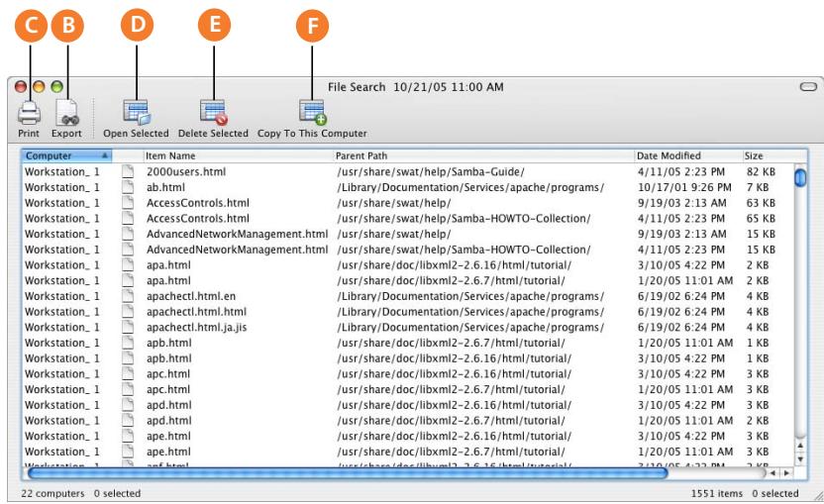824x504 pixels.
Task: Sort by the Computer column header
Action: tap(66, 155)
